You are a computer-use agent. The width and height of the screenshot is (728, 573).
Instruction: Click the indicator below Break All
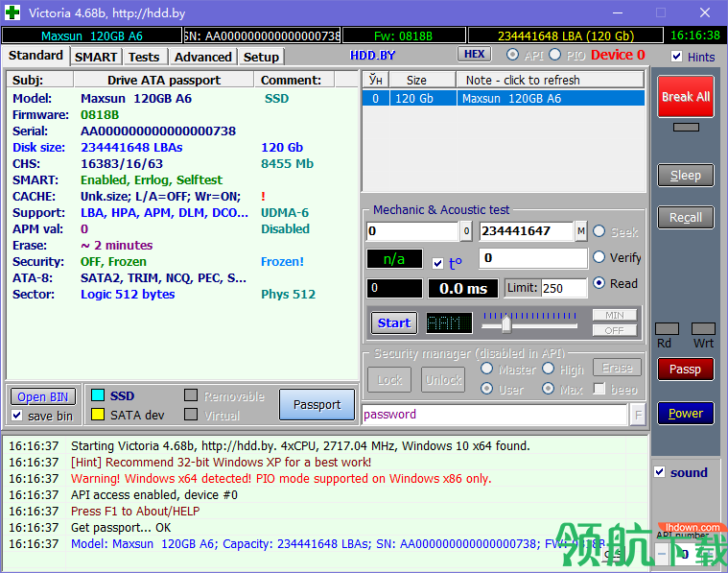686,128
